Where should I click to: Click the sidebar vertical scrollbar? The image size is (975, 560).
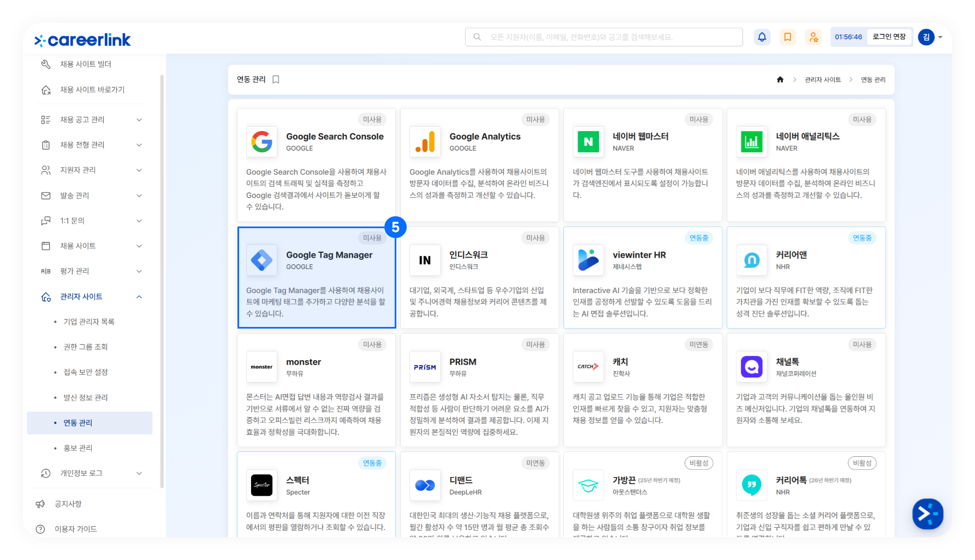click(162, 281)
